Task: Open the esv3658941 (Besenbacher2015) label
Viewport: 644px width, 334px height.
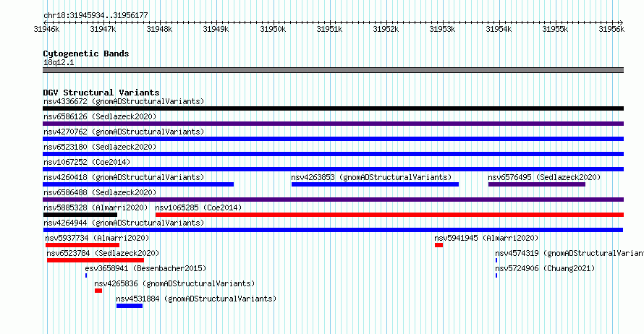Action: click(x=145, y=268)
